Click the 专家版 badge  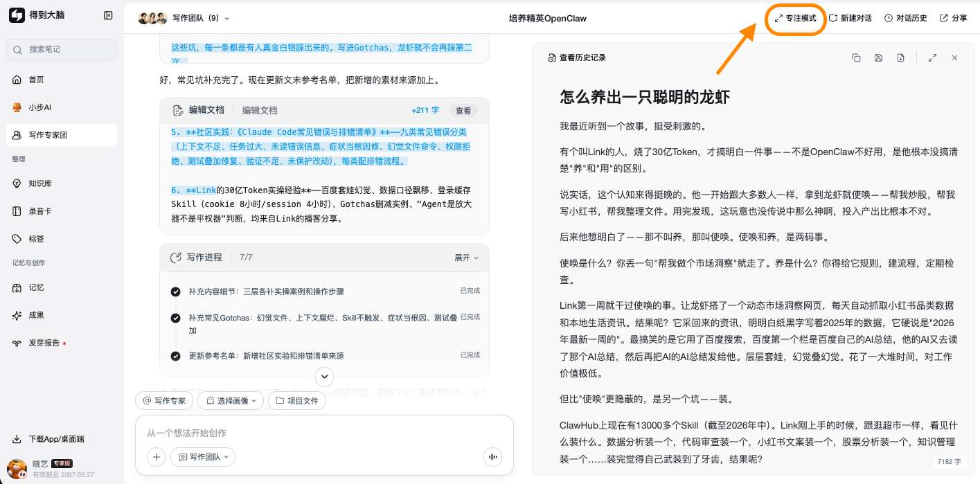coord(62,463)
